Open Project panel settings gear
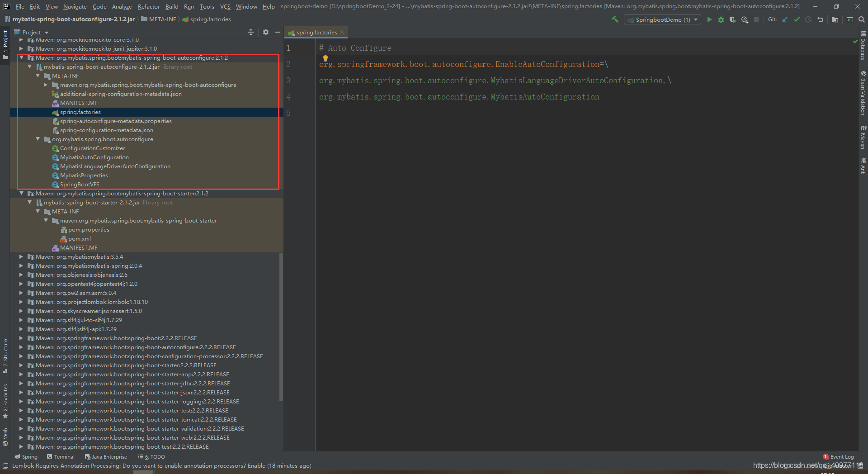This screenshot has width=868, height=474. coord(266,32)
